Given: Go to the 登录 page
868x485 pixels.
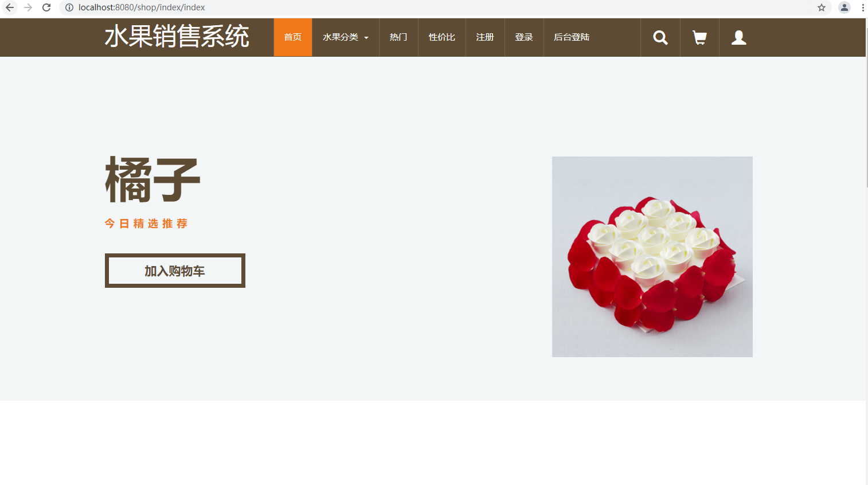Looking at the screenshot, I should pyautogui.click(x=524, y=37).
